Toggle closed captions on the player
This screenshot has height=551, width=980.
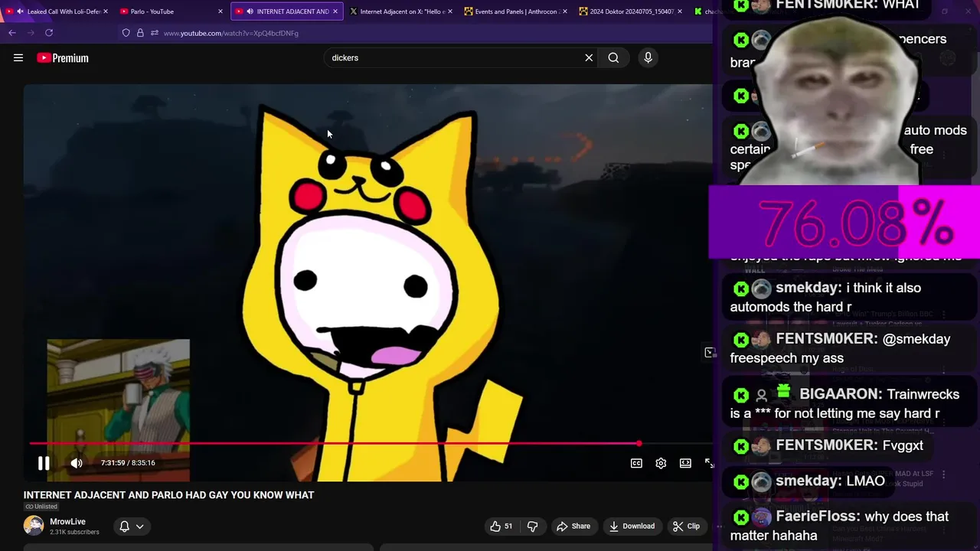[x=636, y=463]
